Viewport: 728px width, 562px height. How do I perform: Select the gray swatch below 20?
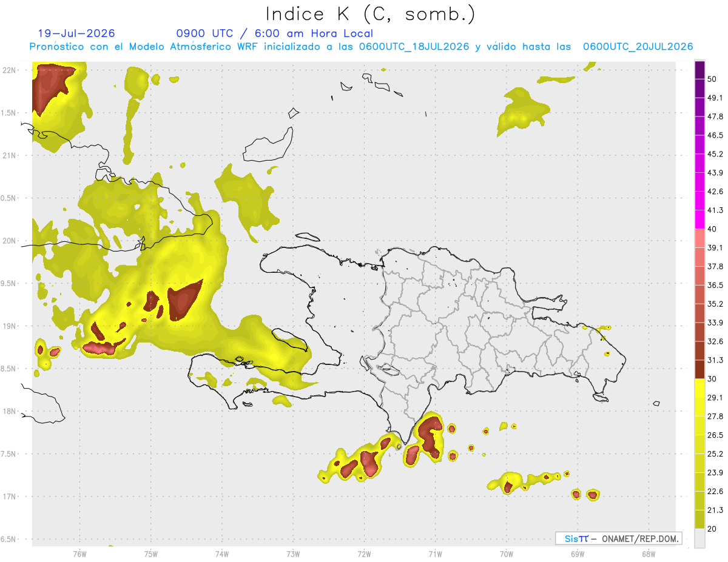[699, 538]
